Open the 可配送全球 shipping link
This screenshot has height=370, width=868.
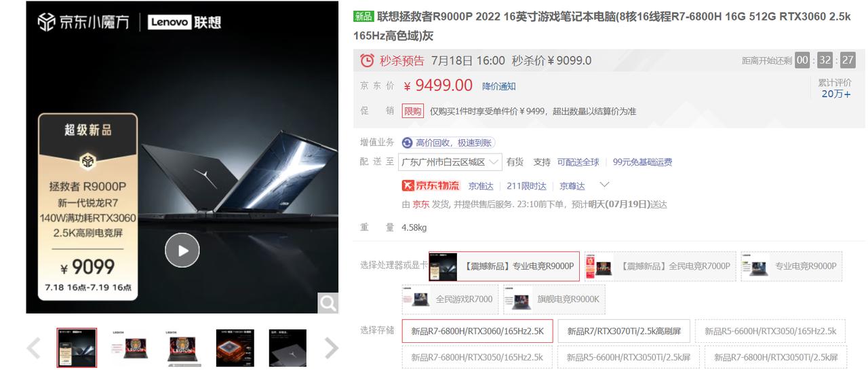[x=578, y=162]
